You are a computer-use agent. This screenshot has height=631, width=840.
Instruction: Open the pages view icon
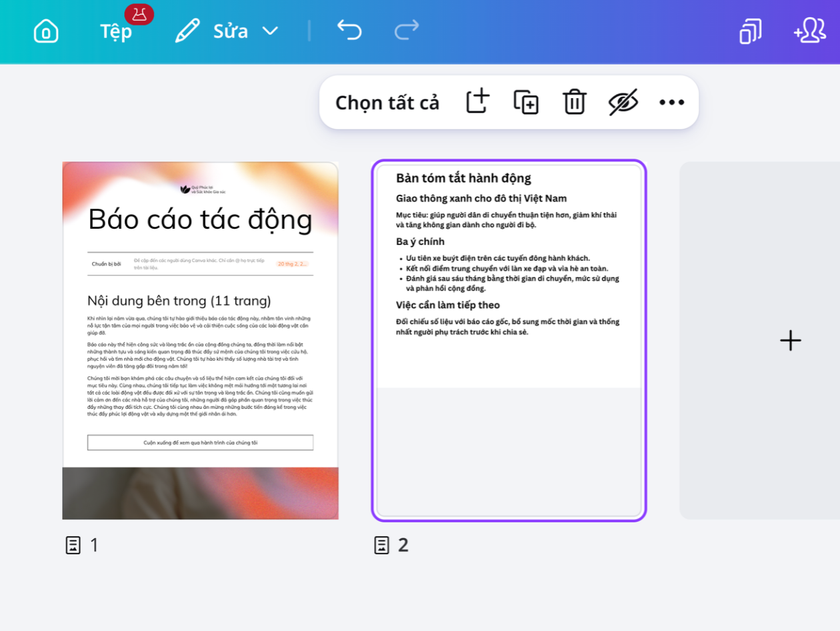click(x=751, y=31)
